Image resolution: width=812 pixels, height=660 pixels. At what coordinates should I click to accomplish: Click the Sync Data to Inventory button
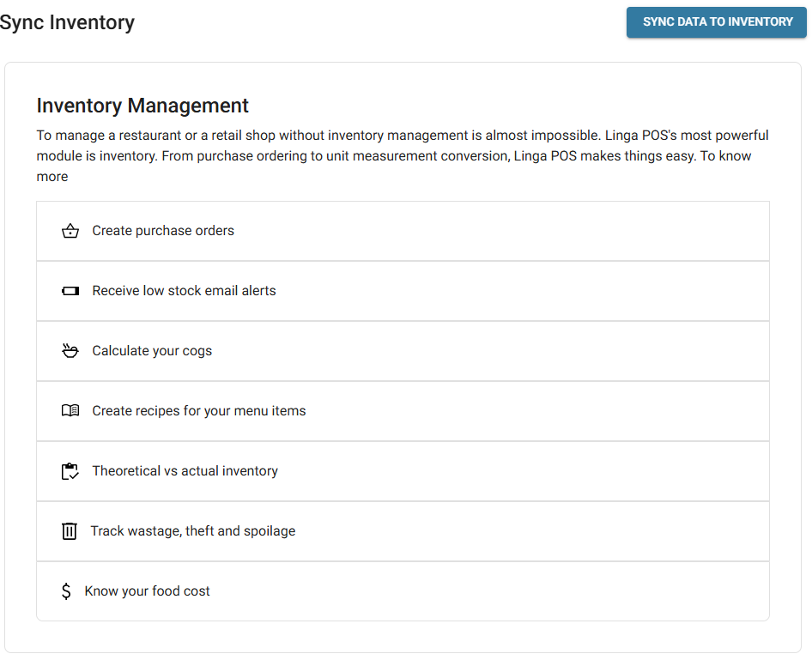pos(718,22)
